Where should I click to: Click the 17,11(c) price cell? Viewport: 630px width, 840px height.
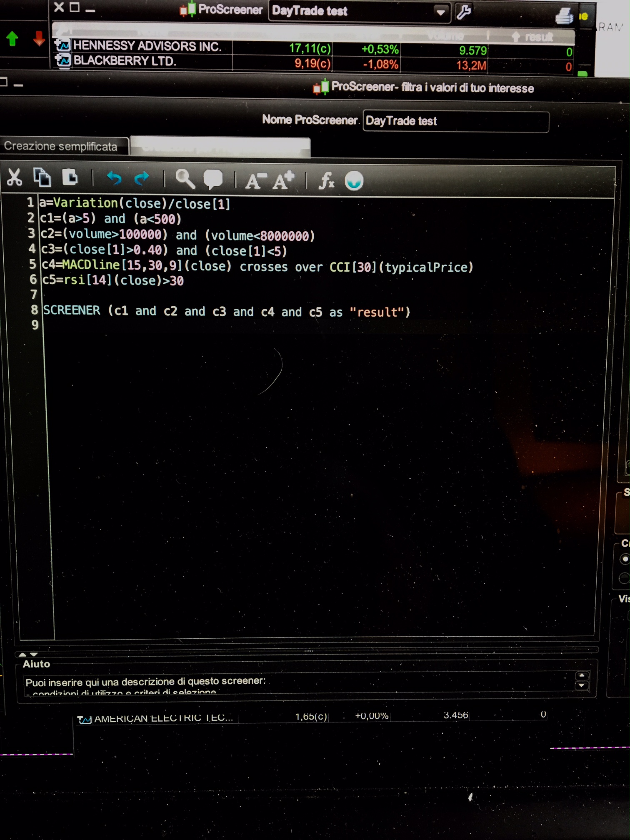tap(310, 49)
